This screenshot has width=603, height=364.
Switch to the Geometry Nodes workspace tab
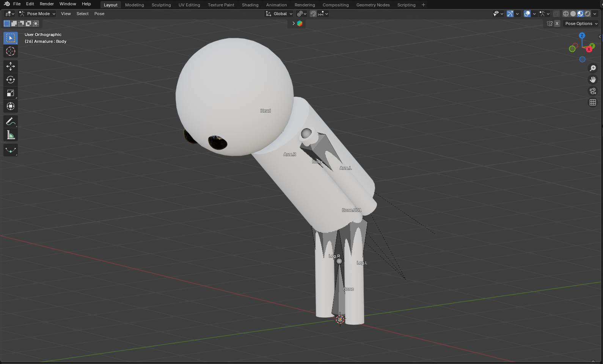373,5
